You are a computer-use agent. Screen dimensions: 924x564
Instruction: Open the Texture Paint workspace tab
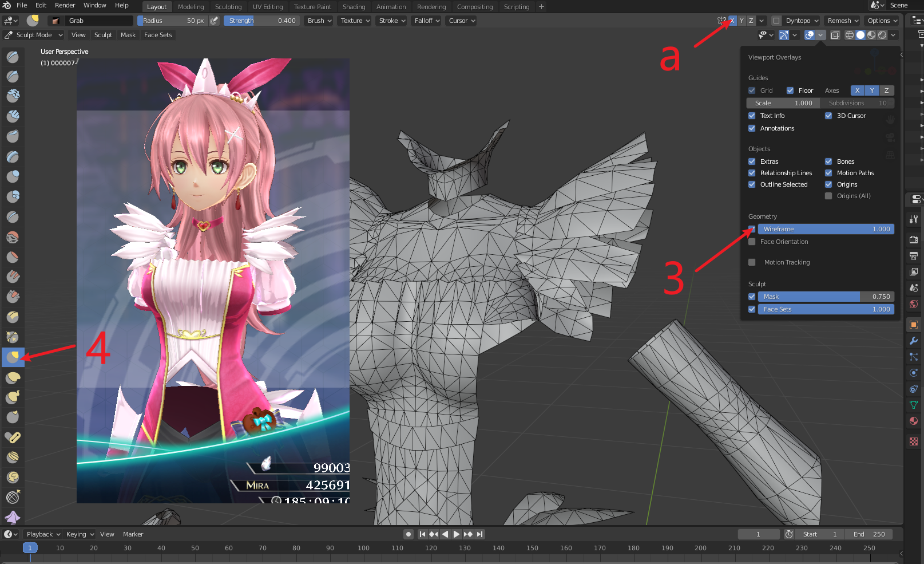coord(312,7)
